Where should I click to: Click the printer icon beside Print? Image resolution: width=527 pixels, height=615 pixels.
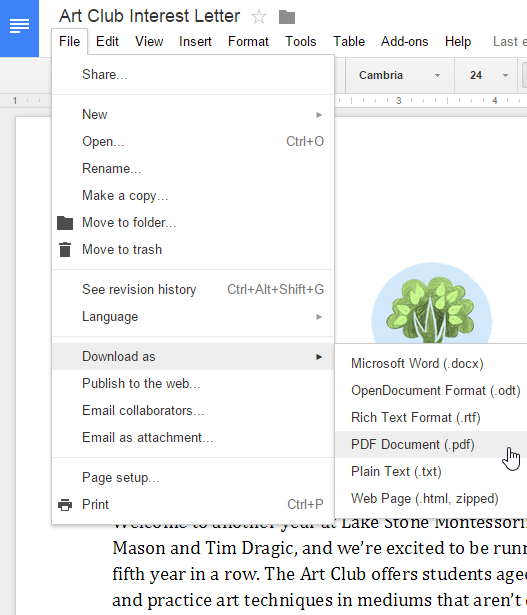click(65, 504)
